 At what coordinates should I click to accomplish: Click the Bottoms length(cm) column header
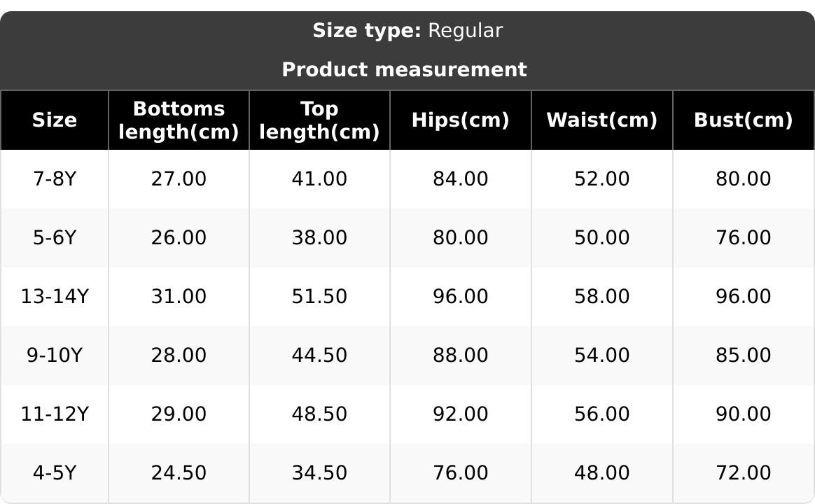point(179,120)
